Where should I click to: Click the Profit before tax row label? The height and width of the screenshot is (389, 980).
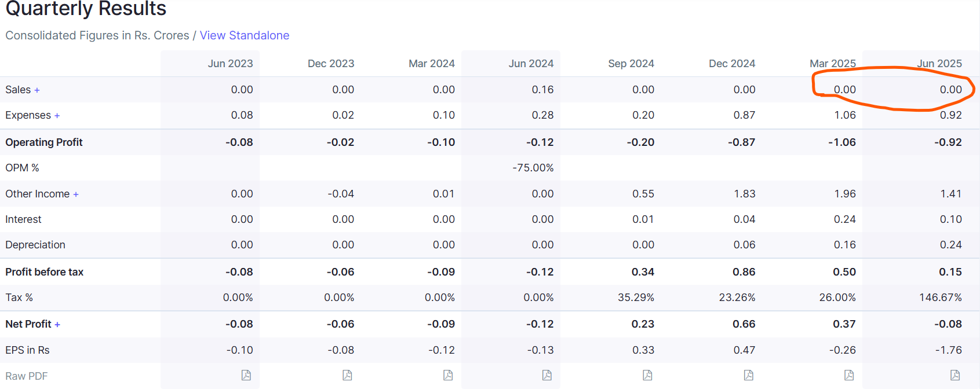(45, 272)
